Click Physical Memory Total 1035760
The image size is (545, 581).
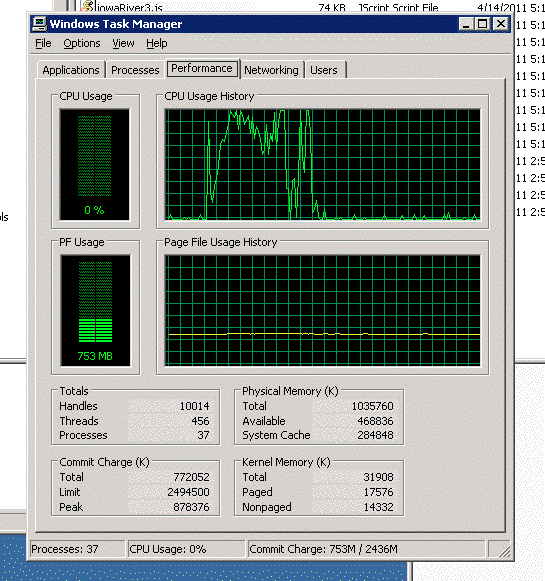[x=372, y=406]
